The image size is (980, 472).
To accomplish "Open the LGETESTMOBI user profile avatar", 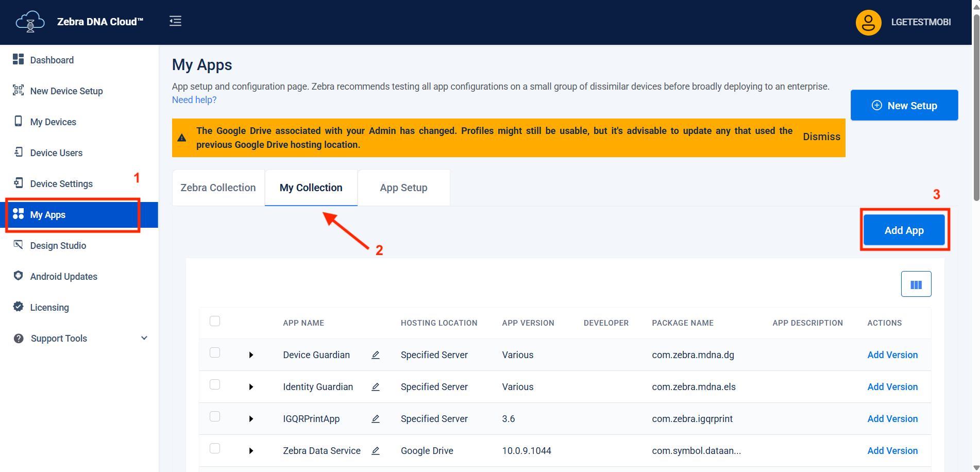I will pyautogui.click(x=868, y=22).
